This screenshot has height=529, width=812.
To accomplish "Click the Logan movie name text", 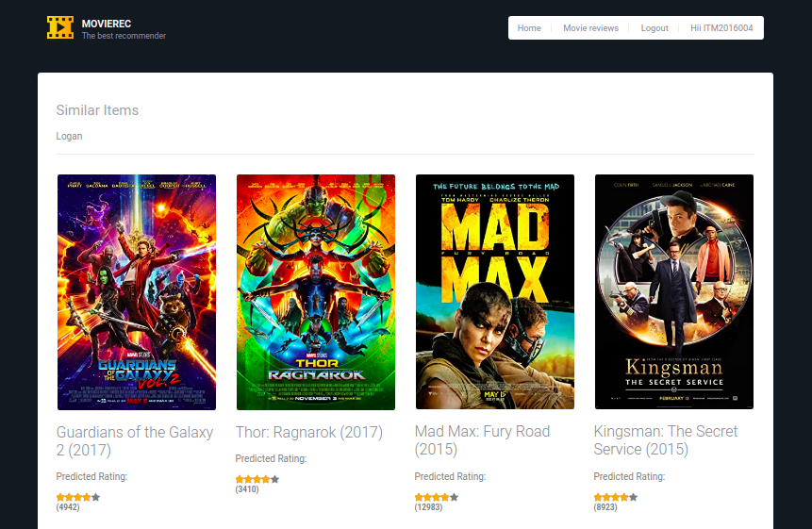I will [x=70, y=136].
